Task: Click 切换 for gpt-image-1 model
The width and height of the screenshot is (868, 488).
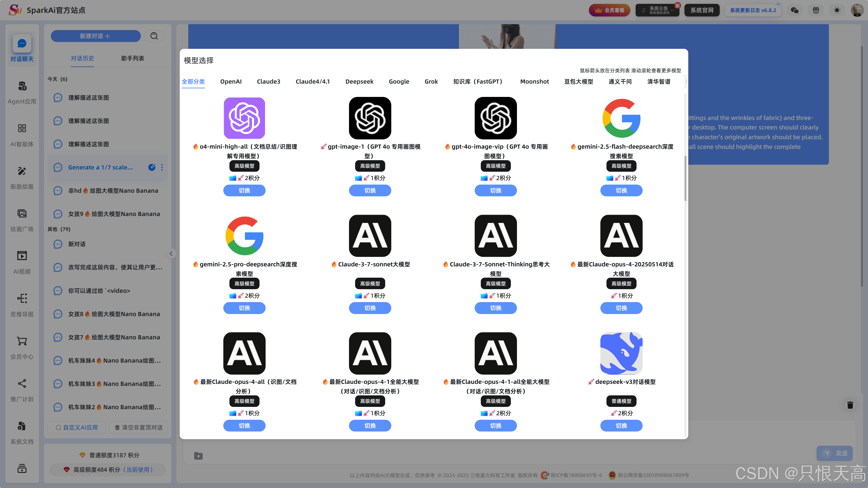Action: click(370, 191)
